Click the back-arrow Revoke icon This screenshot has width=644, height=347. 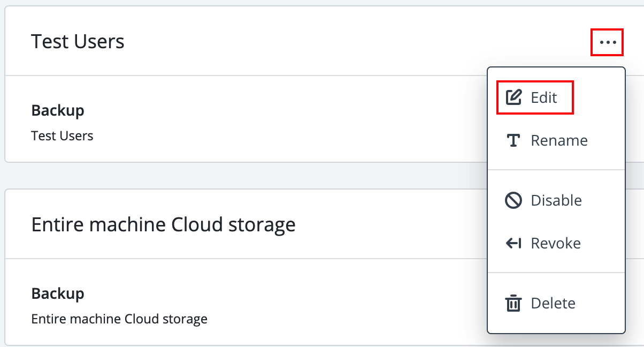513,243
